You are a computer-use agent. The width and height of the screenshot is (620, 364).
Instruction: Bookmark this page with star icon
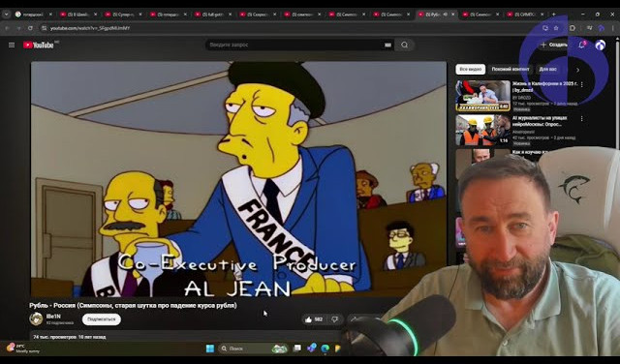[556, 28]
